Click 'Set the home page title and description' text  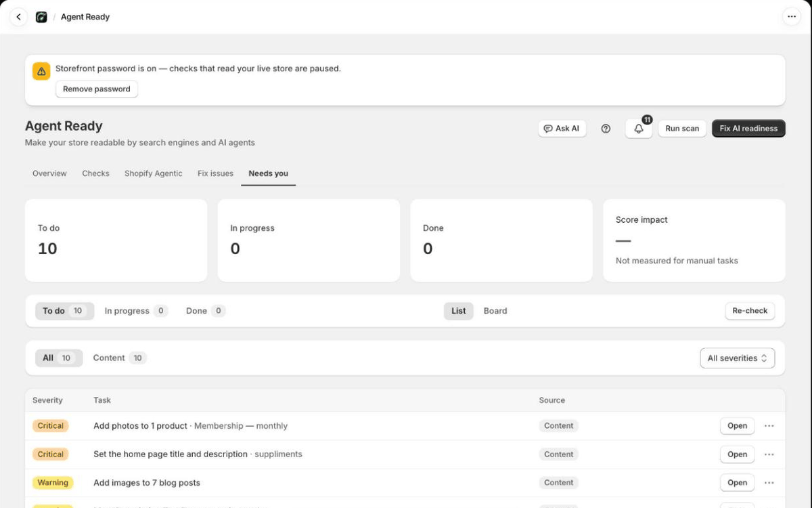[171, 454]
